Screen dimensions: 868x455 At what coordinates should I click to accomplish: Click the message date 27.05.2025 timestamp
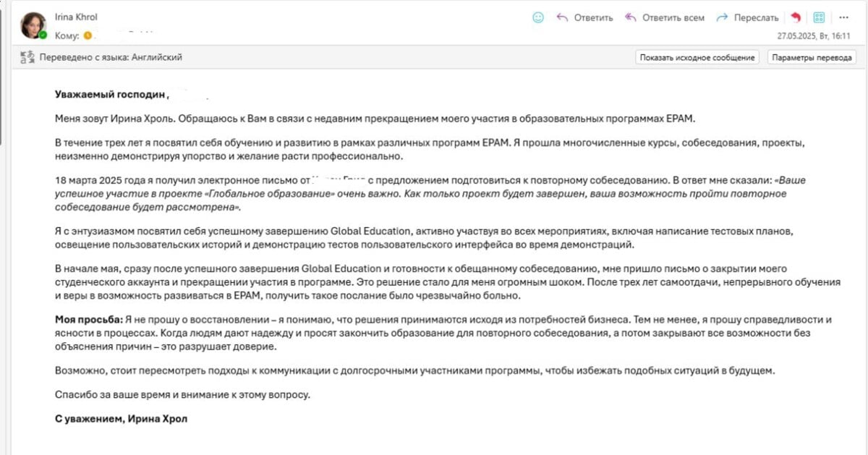[814, 35]
